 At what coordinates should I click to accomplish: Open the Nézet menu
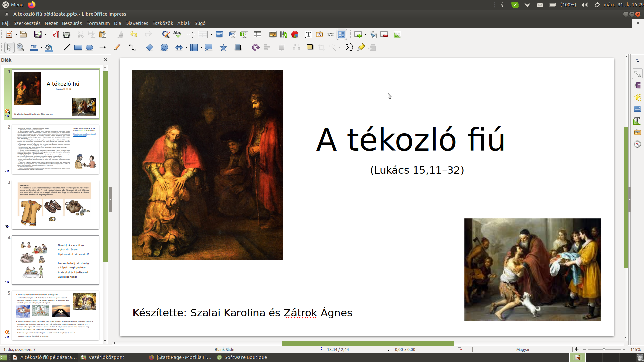coord(51,23)
